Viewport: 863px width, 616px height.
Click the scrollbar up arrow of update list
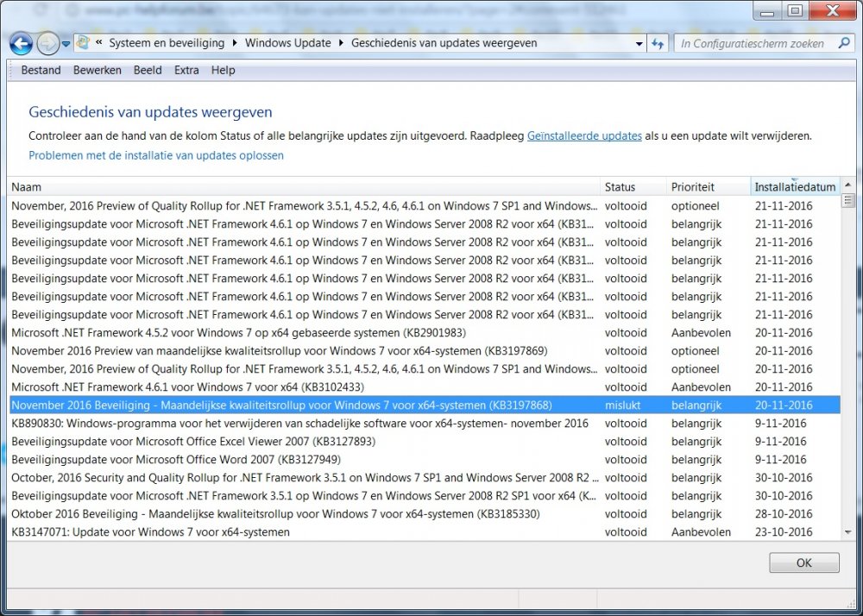(x=847, y=186)
